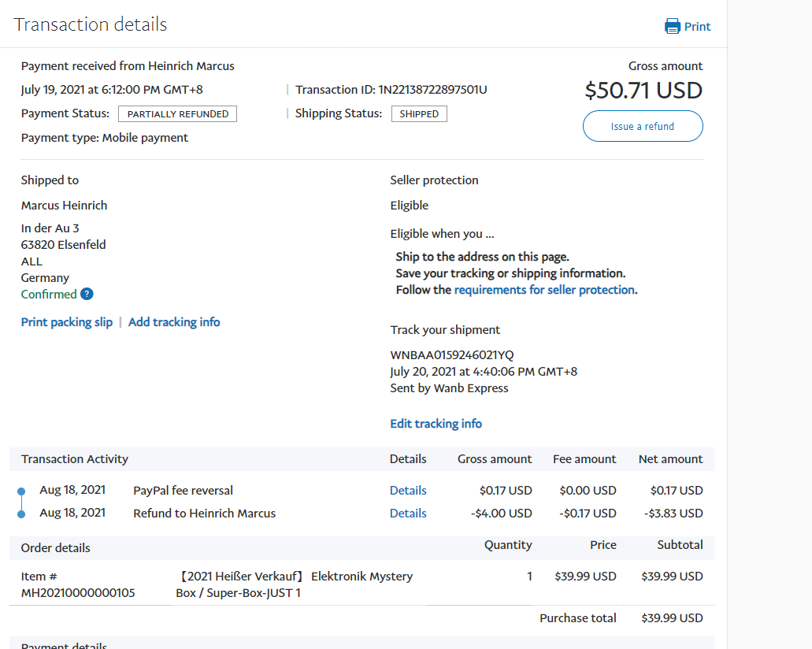Click the $50.71 USD gross amount
This screenshot has width=812, height=649.
coord(643,91)
